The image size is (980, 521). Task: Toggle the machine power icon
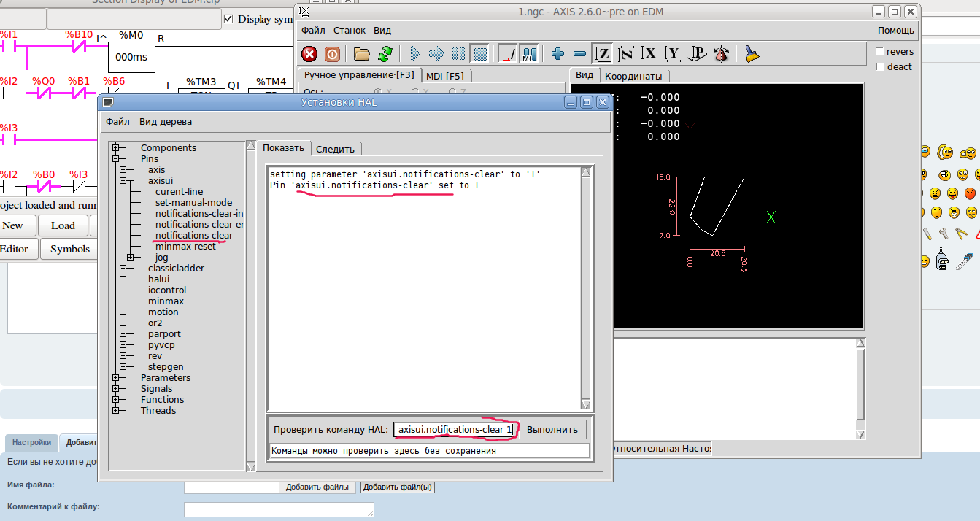(x=332, y=54)
